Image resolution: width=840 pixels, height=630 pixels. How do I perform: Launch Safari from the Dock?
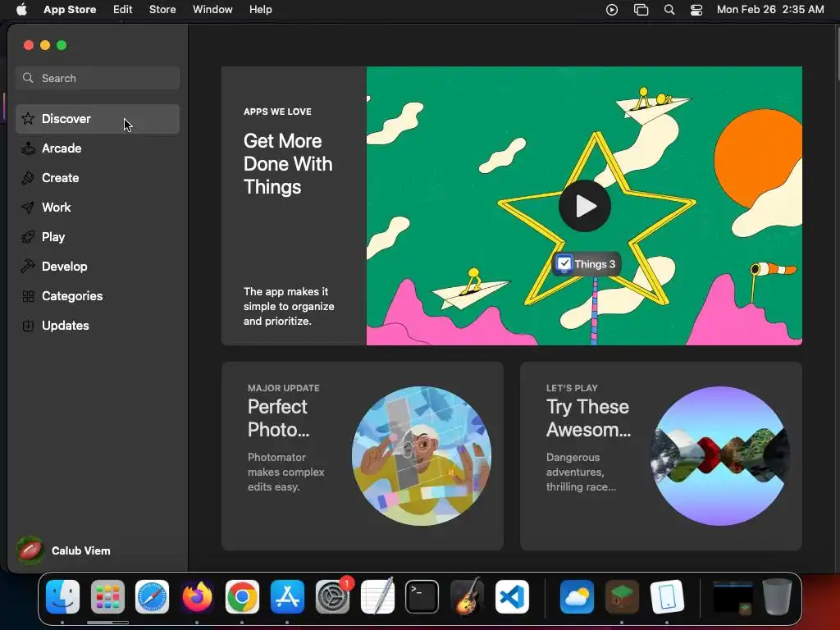tap(152, 597)
